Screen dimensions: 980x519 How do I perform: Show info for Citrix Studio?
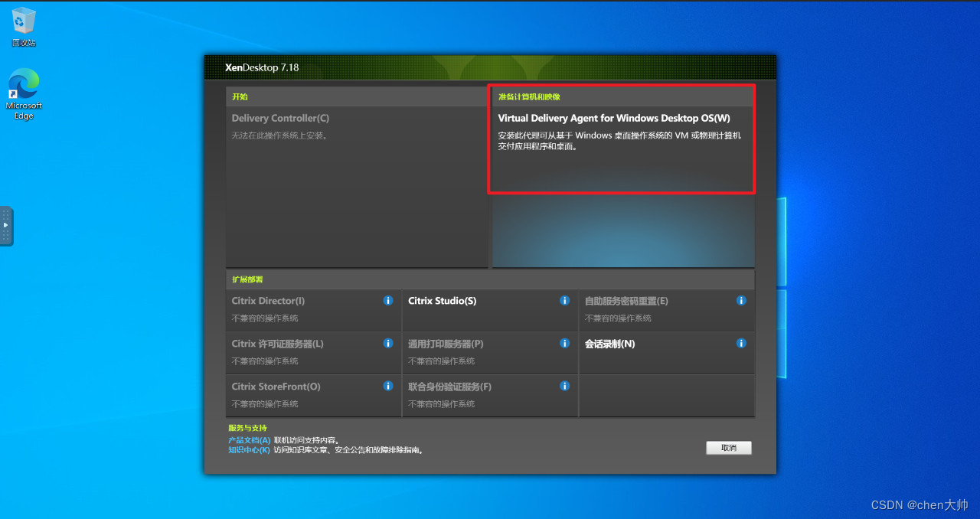pyautogui.click(x=565, y=301)
